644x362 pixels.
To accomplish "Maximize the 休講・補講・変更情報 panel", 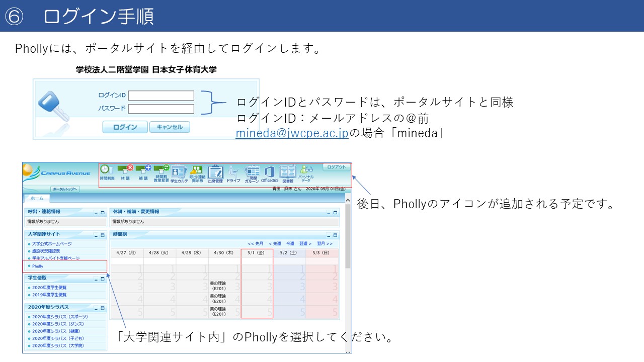I will (336, 213).
